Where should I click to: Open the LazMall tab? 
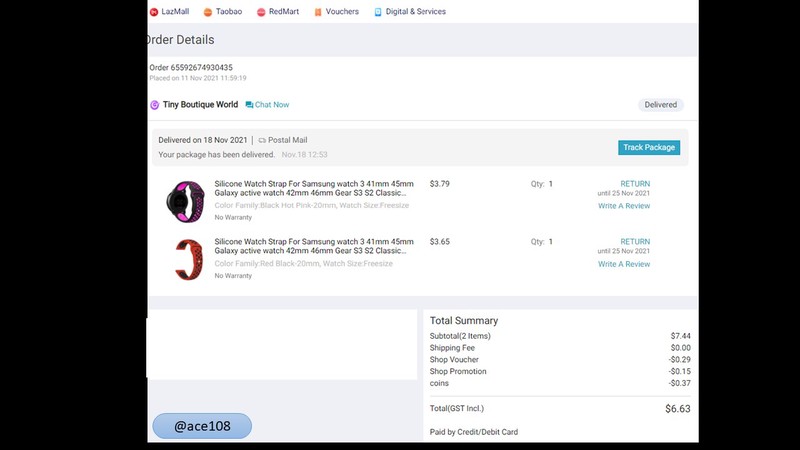click(x=175, y=11)
